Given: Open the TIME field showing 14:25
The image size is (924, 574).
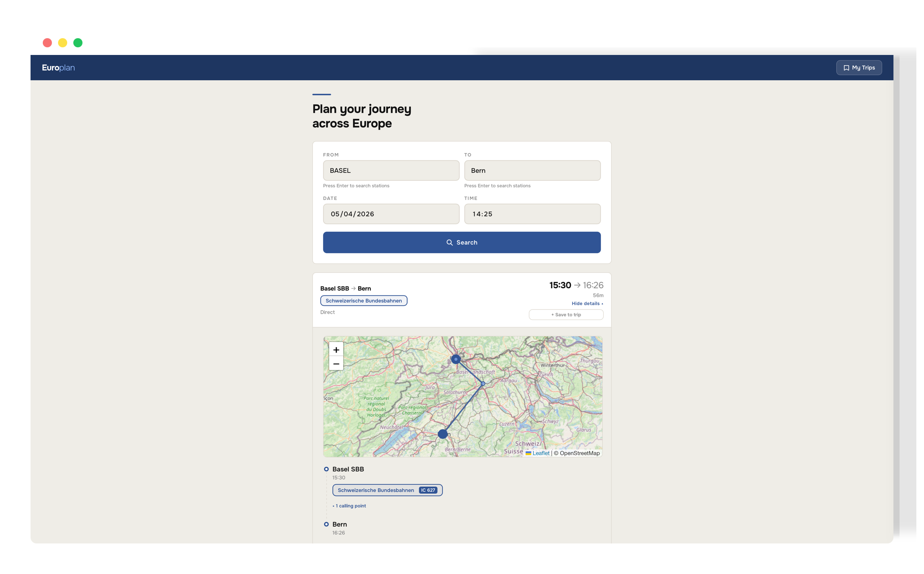Looking at the screenshot, I should tap(532, 214).
